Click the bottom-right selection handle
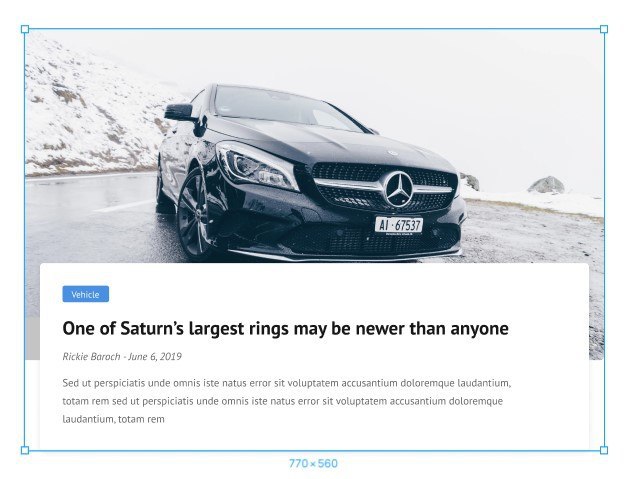Screen dimensions: 626x479 pos(604,450)
